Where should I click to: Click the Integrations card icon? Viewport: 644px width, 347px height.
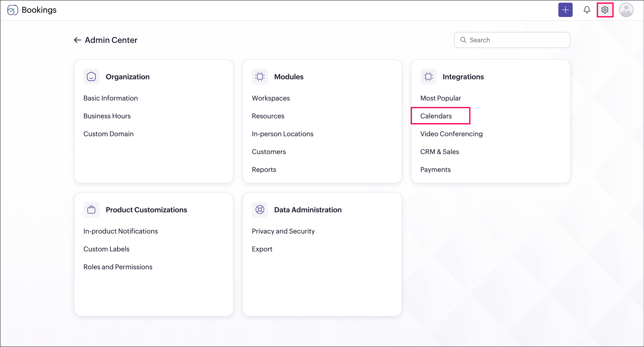(x=428, y=77)
